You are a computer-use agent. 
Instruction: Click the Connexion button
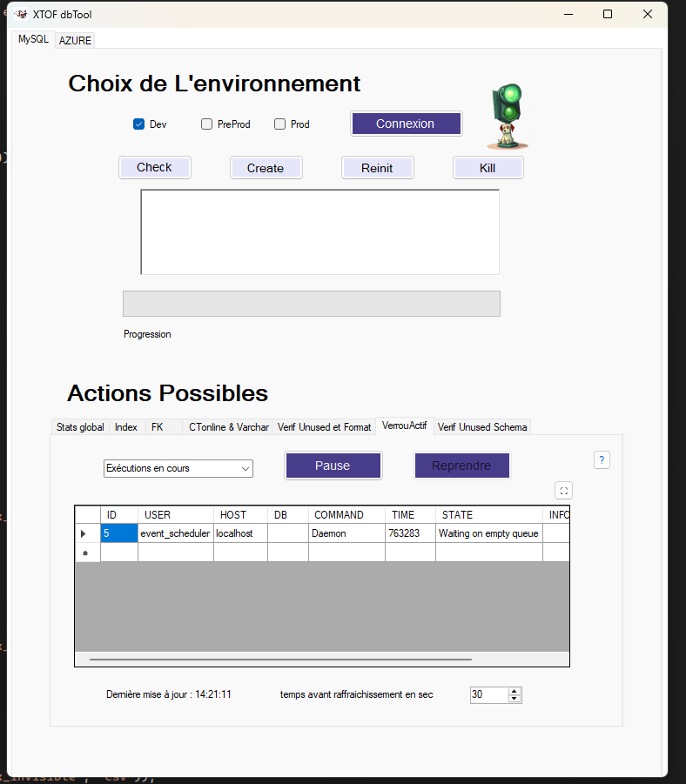406,124
